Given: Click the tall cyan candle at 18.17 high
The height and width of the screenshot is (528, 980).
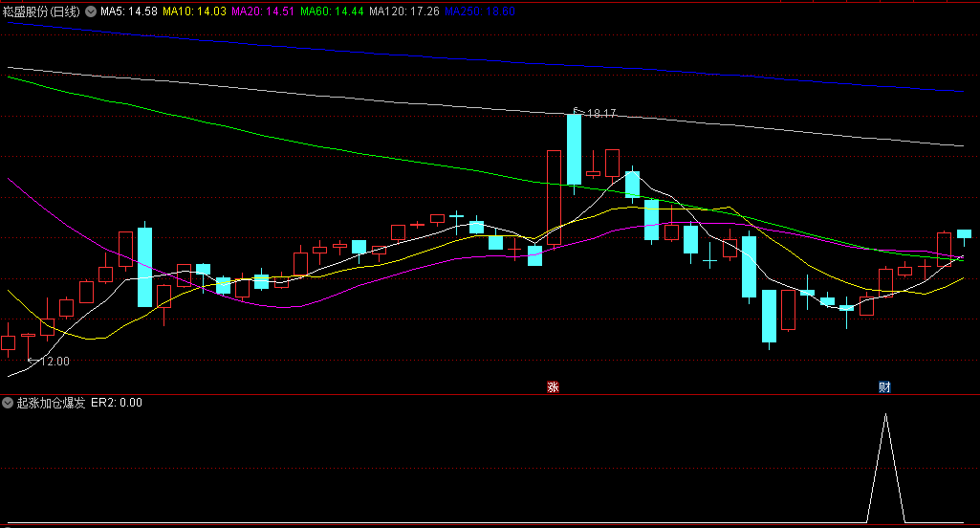Looking at the screenshot, I should pos(574,149).
